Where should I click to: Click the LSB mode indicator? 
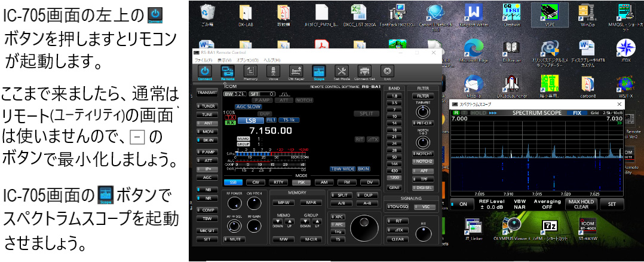coord(250,120)
